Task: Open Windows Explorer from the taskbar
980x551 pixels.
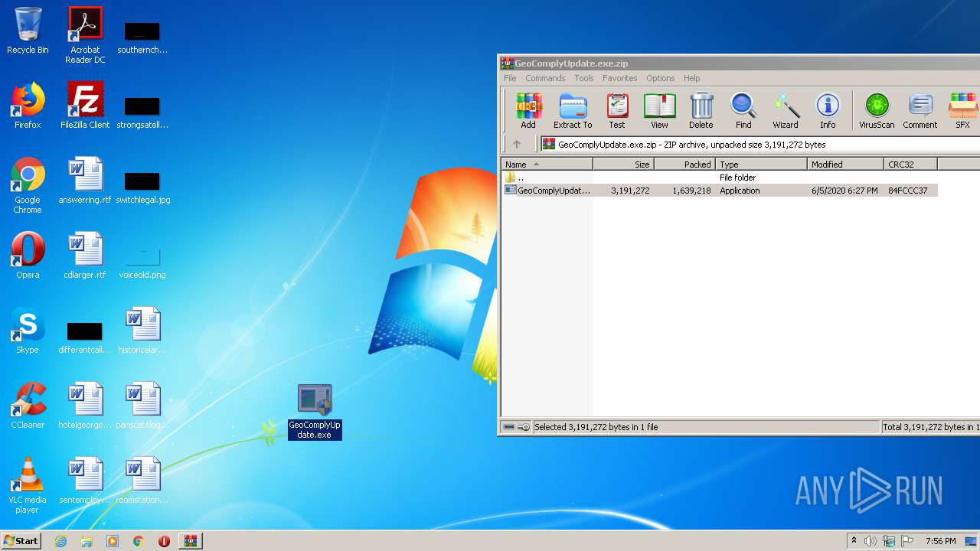Action: (x=87, y=541)
